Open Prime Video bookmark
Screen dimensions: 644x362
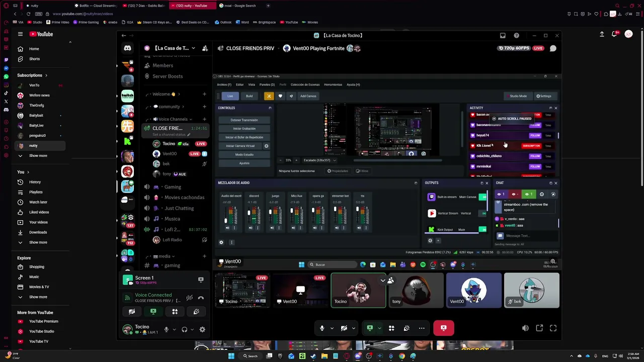coord(58,22)
